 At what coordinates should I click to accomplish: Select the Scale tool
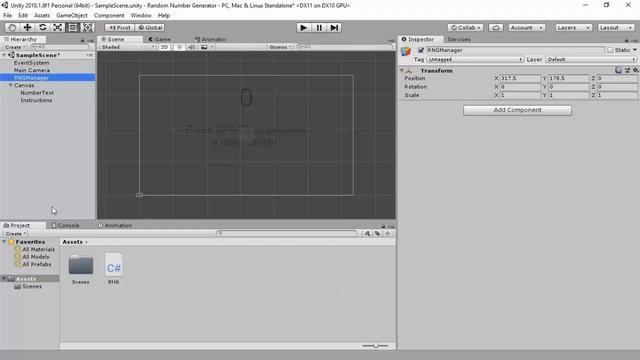(58, 27)
